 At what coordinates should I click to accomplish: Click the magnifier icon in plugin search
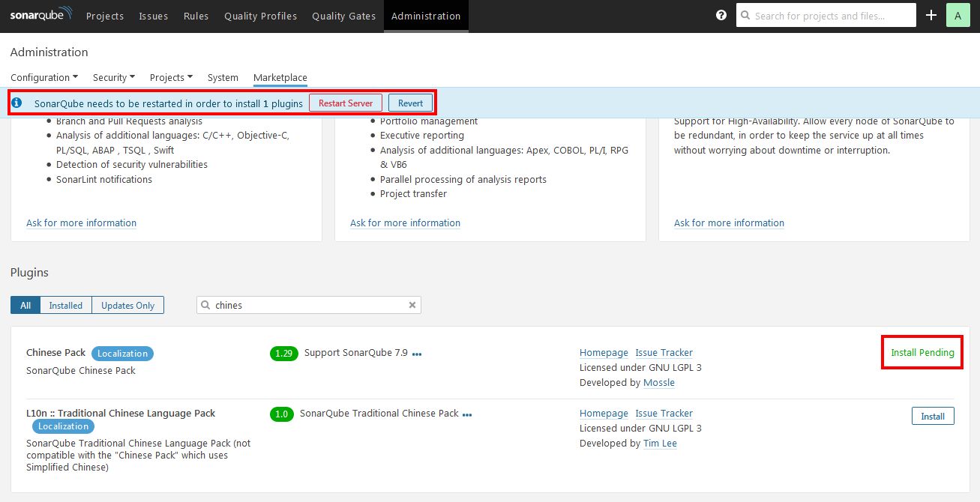[205, 305]
